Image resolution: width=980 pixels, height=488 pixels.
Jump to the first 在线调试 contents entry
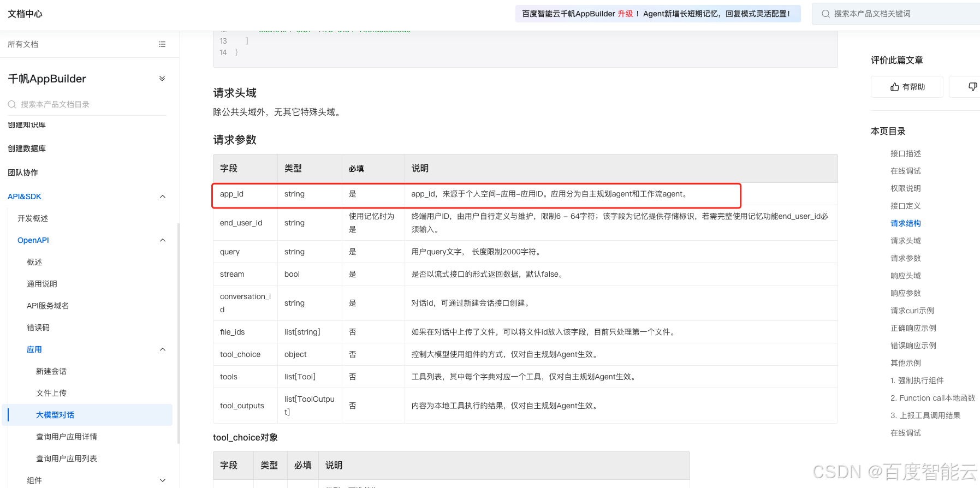coord(906,171)
